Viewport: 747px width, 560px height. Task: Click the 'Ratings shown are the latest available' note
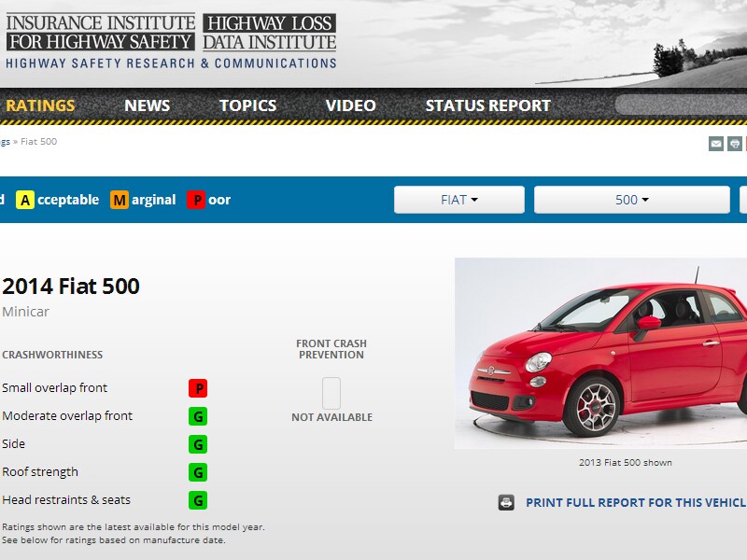(134, 527)
